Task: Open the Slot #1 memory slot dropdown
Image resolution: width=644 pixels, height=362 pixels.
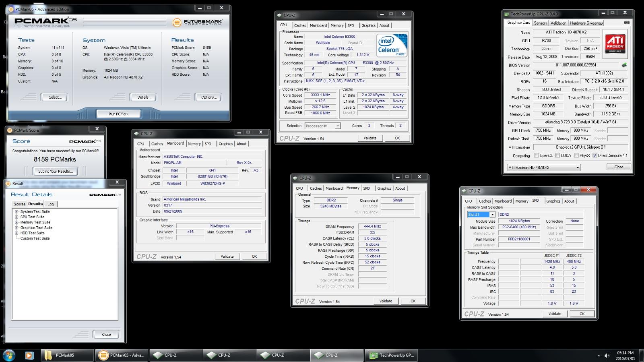Action: (x=481, y=215)
